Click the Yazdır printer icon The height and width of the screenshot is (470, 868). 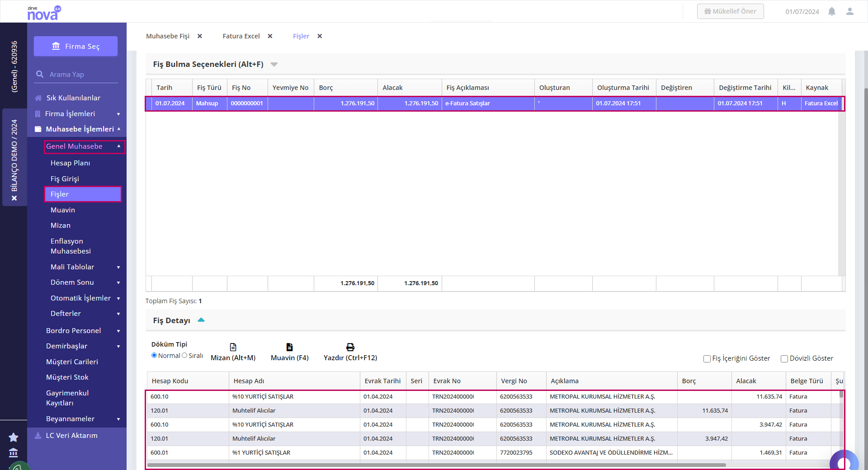[x=350, y=347]
